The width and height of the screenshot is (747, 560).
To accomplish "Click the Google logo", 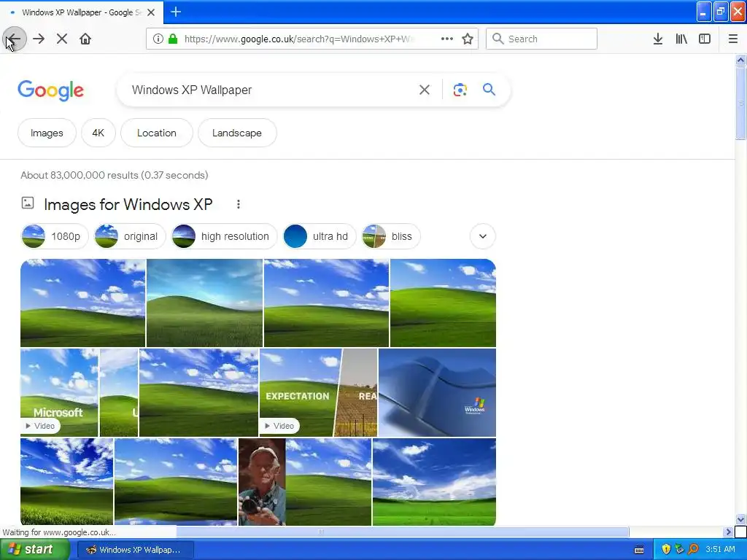I will pyautogui.click(x=50, y=90).
